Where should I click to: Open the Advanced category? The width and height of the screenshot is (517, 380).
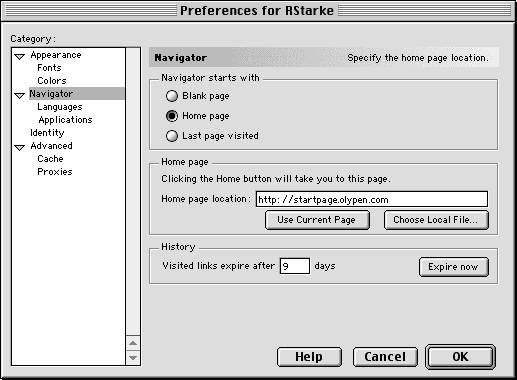(x=51, y=146)
